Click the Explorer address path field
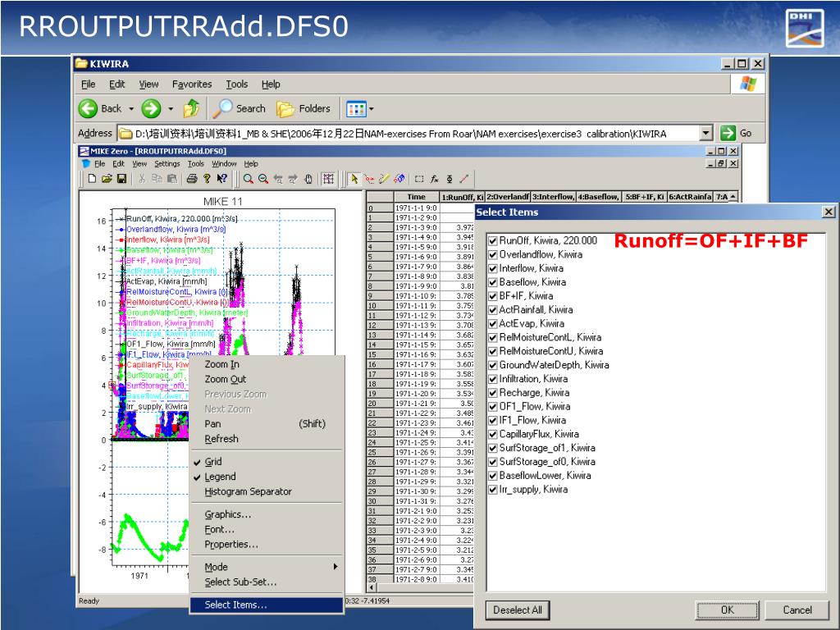 pos(409,133)
